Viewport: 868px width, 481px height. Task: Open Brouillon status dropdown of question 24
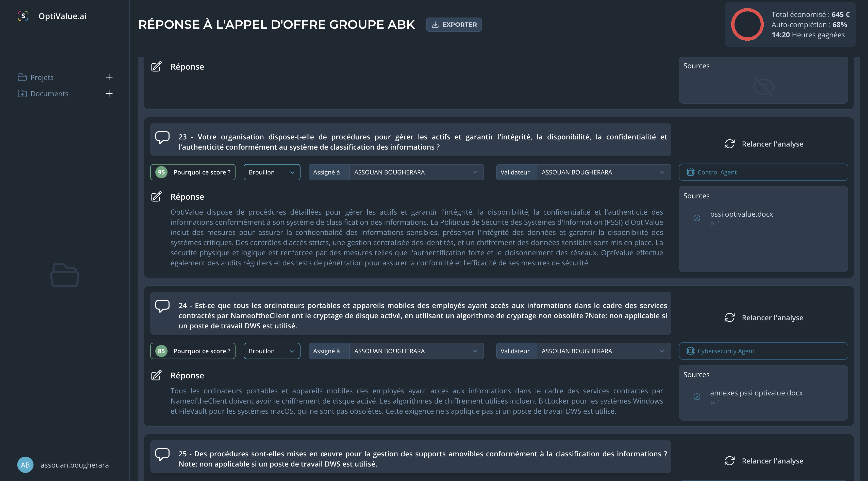click(x=272, y=351)
